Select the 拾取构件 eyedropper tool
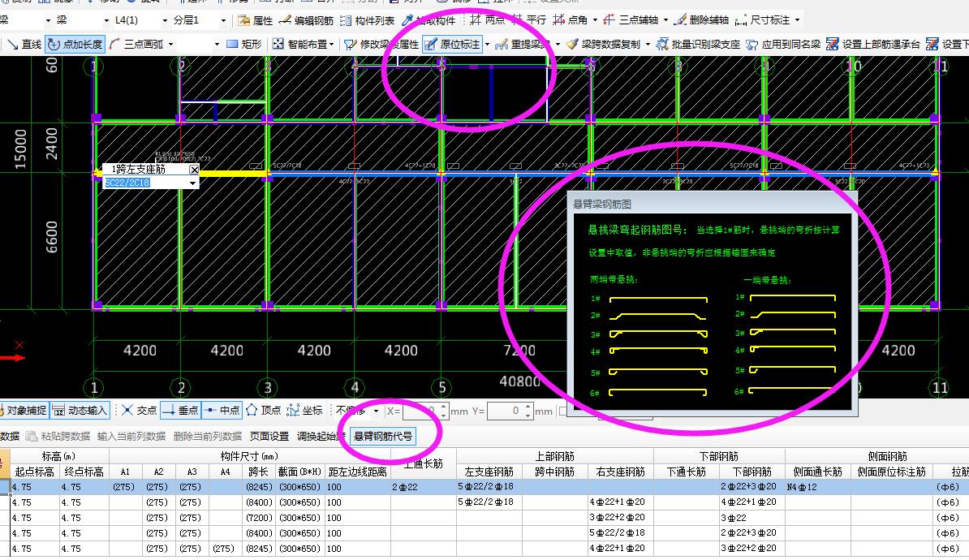Image resolution: width=969 pixels, height=560 pixels. click(x=429, y=20)
